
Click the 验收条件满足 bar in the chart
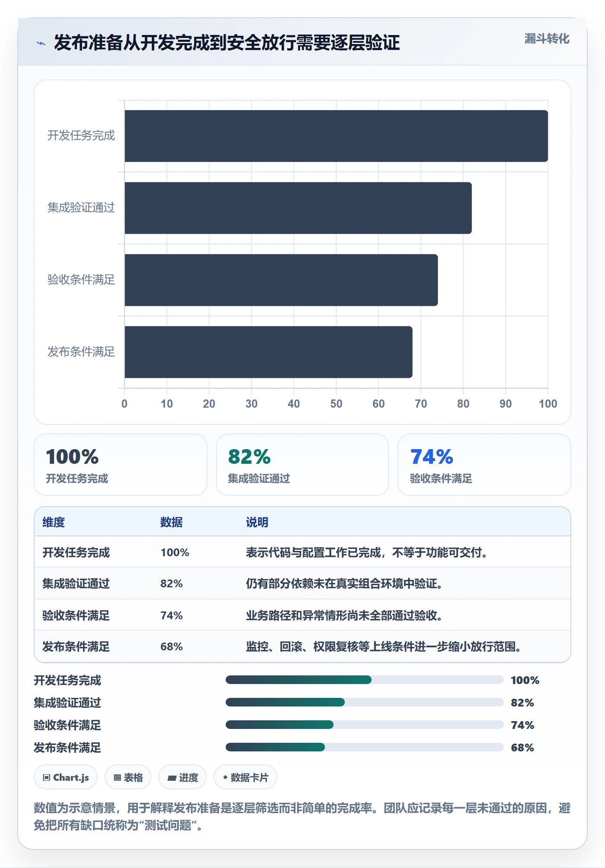pos(281,280)
